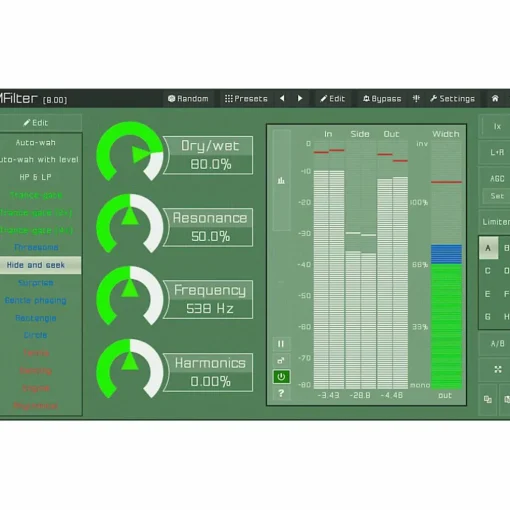The width and height of the screenshot is (510, 510).
Task: Click the Set button under AGC
Action: pyautogui.click(x=497, y=196)
